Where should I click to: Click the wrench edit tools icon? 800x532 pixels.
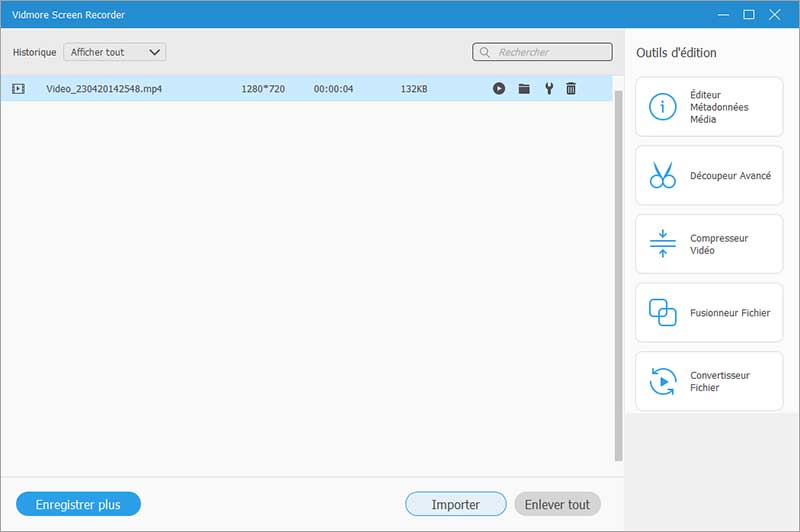pos(548,89)
